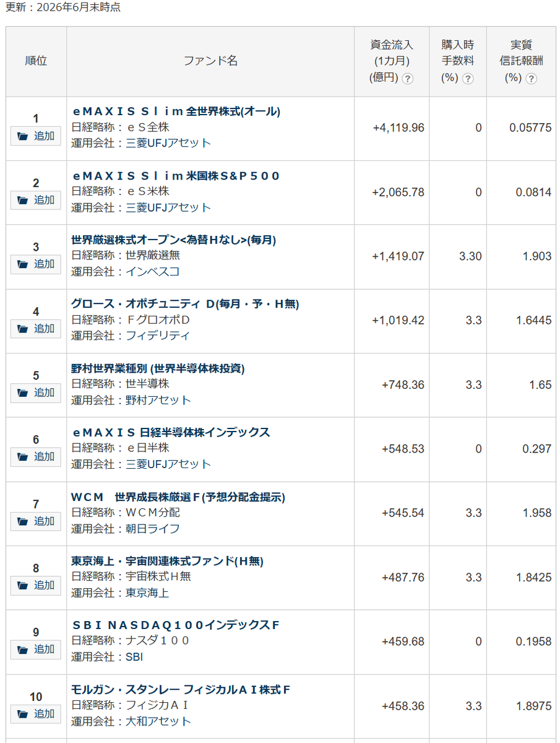Open 東京海上・宇宙関連株式ファンド(H無) link

[x=168, y=561]
